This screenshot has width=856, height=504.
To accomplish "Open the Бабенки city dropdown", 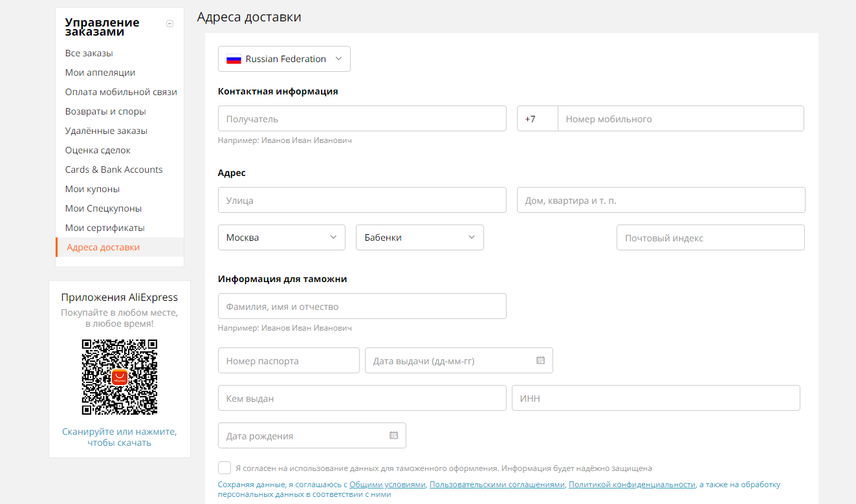I will point(420,237).
